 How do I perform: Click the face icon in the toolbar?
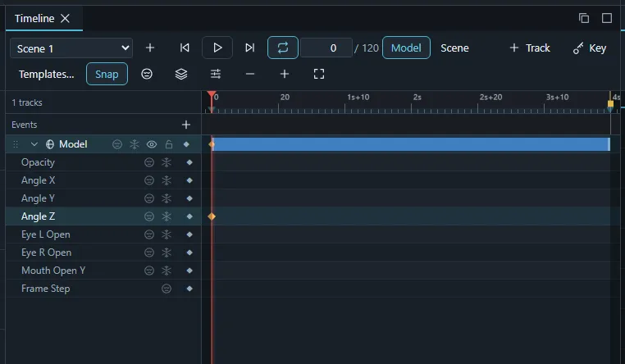pyautogui.click(x=147, y=74)
